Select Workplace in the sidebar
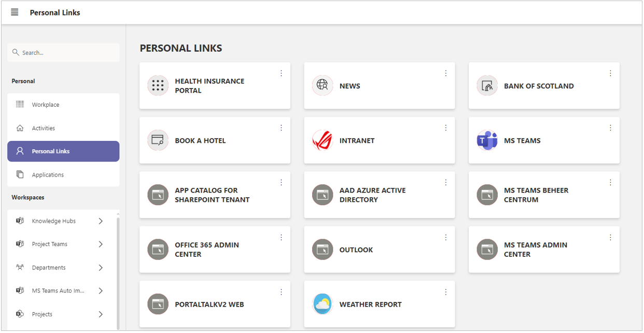 63,105
